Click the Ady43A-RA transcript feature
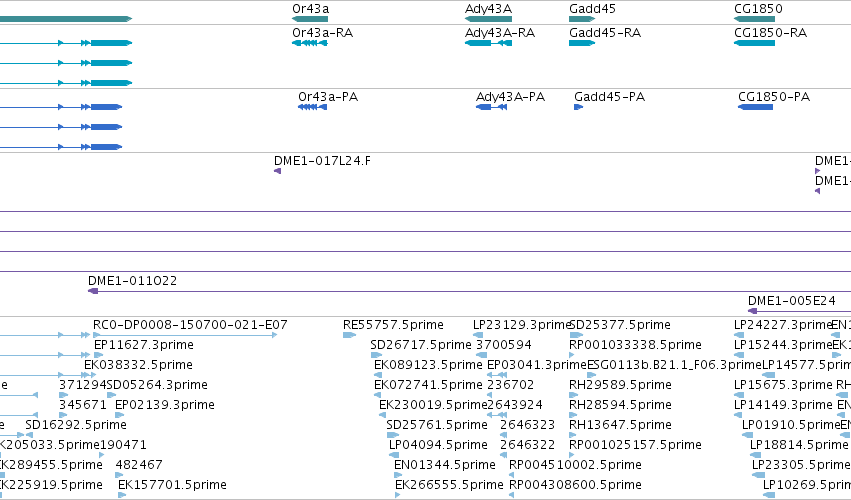Viewport: 851px width, 500px height. [x=488, y=43]
